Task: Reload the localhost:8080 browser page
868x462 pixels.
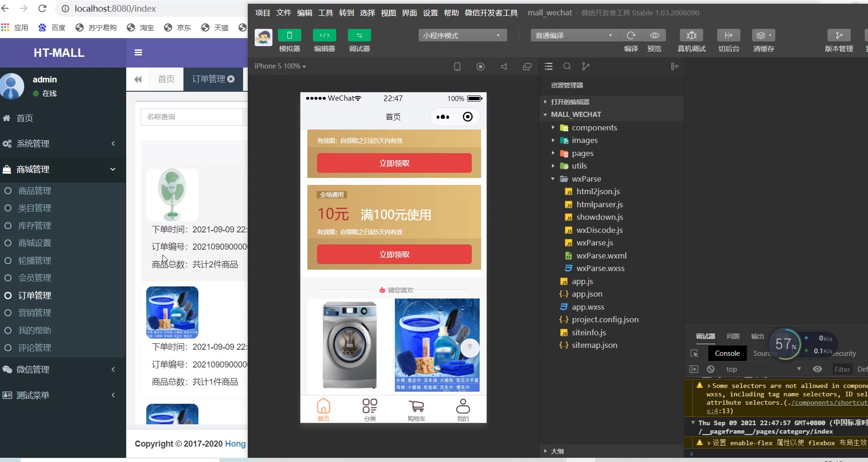Action: point(42,8)
